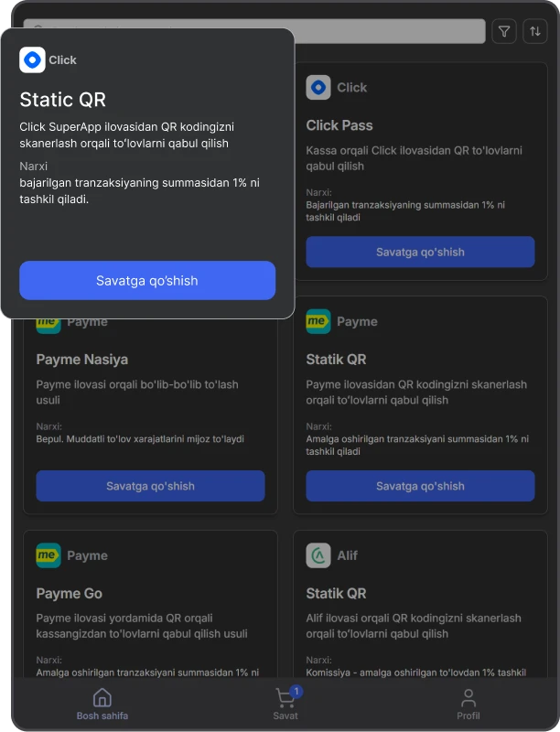This screenshot has height=732, width=560.
Task: Go to the Profil tab
Action: tap(468, 705)
